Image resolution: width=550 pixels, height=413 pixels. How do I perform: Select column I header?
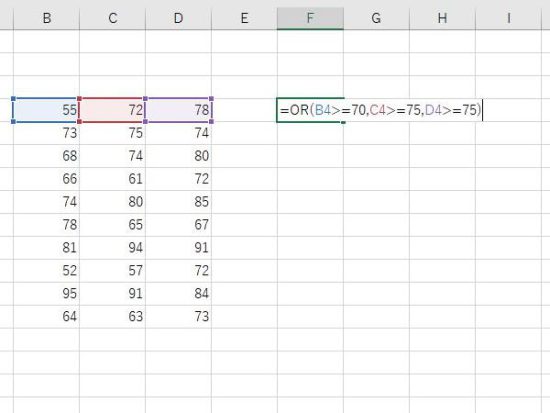click(508, 18)
